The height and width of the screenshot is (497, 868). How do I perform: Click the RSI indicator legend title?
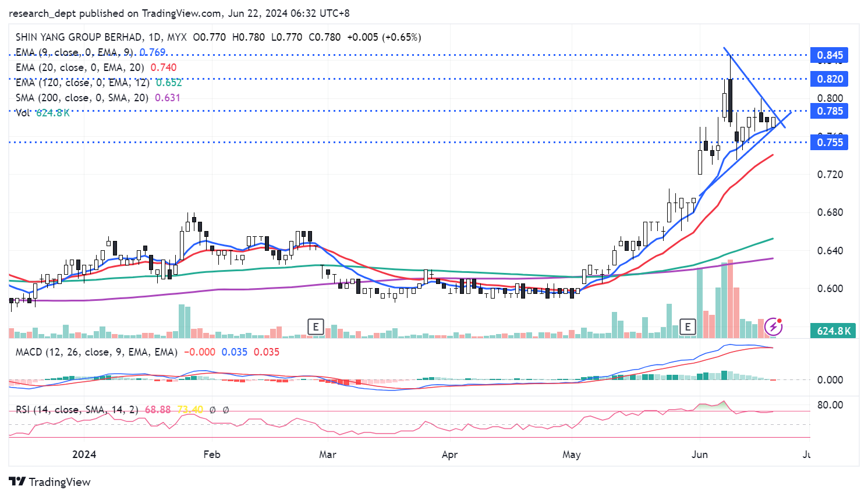[77, 410]
